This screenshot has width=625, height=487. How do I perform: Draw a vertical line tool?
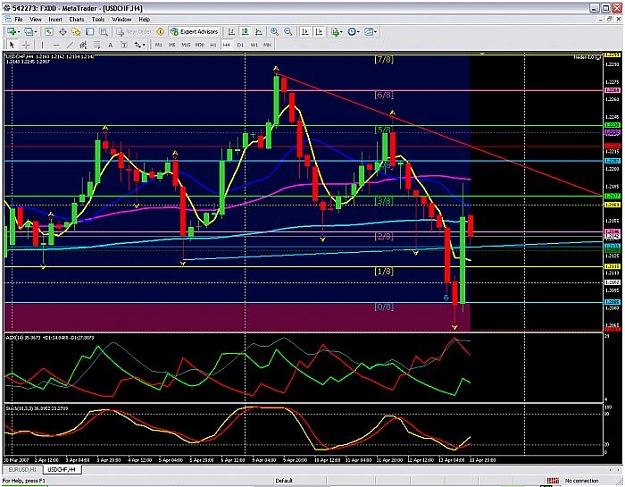click(x=42, y=45)
